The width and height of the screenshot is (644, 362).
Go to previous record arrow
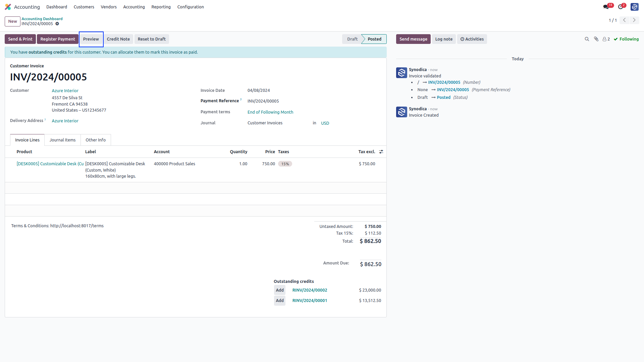pos(624,20)
